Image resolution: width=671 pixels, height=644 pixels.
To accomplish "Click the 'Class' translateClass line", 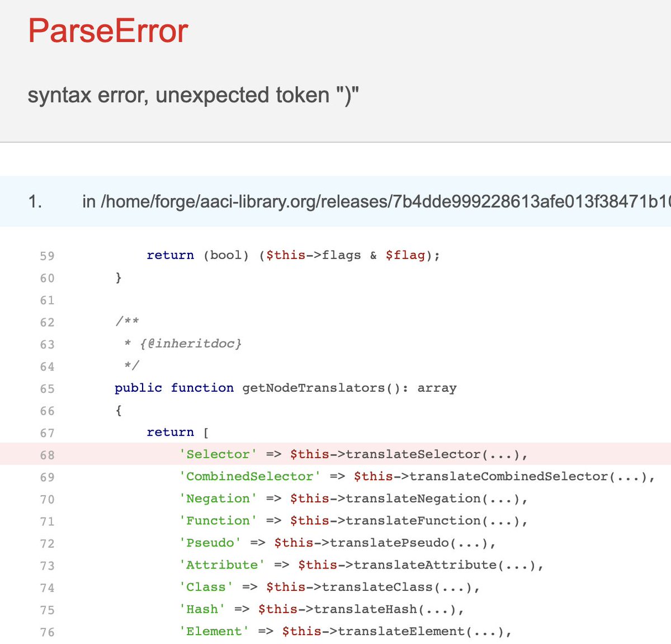I will coord(329,587).
